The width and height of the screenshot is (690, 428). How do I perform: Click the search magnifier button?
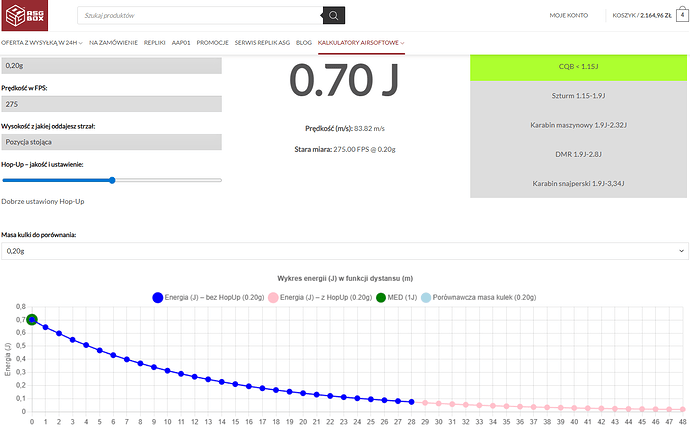pyautogui.click(x=334, y=16)
